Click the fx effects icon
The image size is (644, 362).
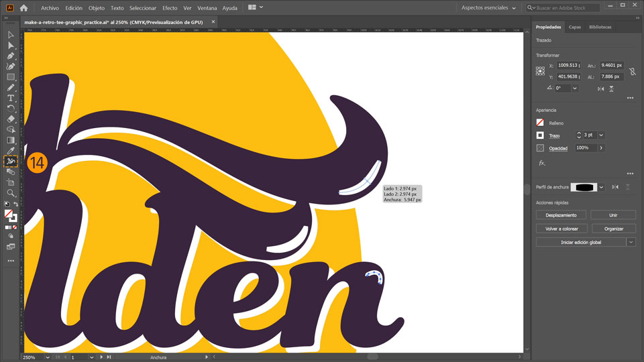[542, 163]
